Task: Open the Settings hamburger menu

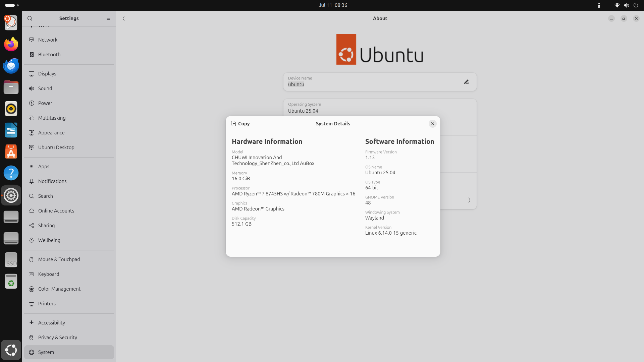Action: coord(108,18)
